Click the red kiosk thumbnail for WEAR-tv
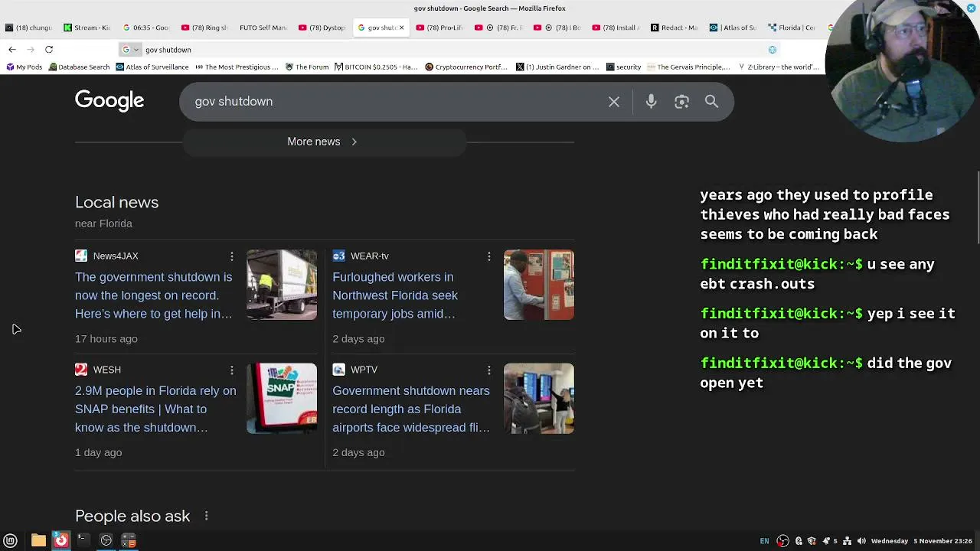Screen dimensions: 980x551 [539, 285]
